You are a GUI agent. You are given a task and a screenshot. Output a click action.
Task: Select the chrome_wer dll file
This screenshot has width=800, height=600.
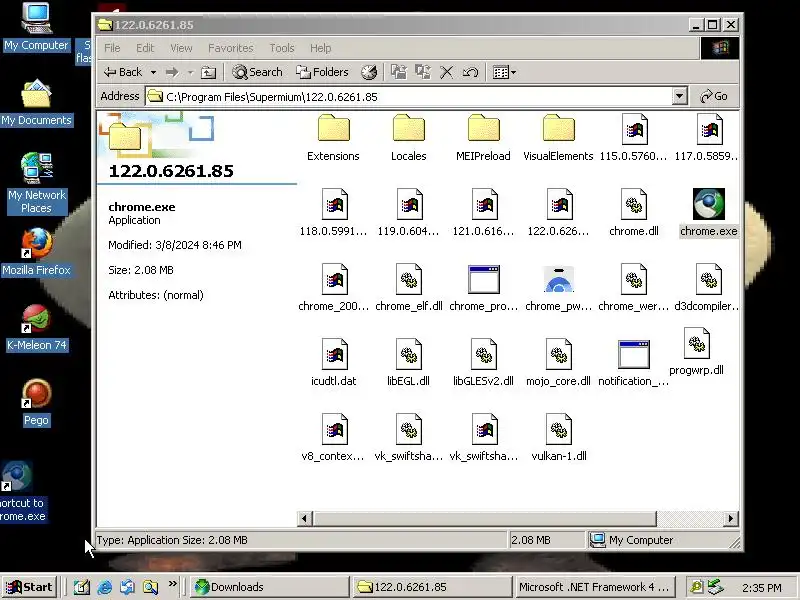click(x=634, y=287)
